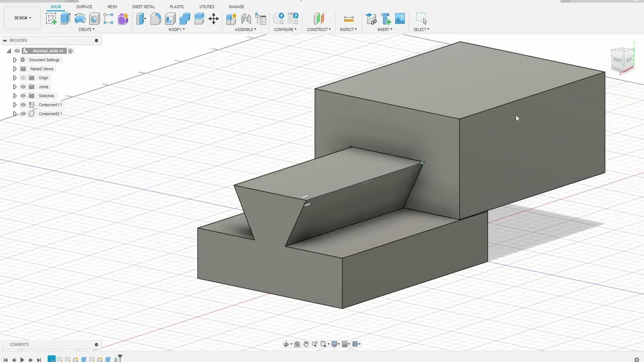
Task: Click the Insert Derive icon
Action: point(371,19)
